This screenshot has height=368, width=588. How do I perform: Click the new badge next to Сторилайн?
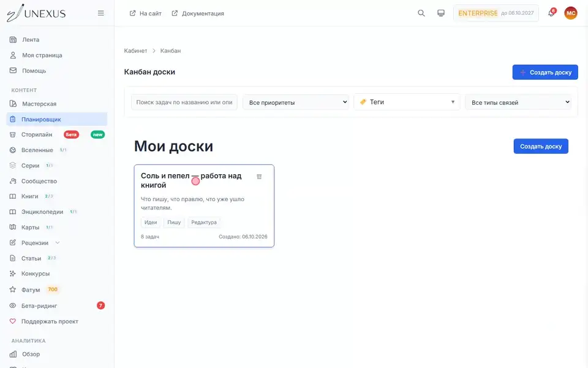point(97,134)
